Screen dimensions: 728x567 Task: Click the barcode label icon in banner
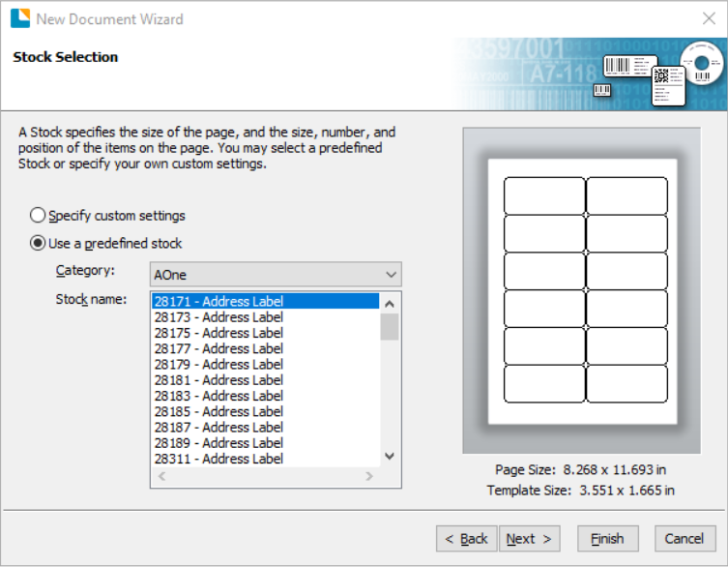click(630, 66)
